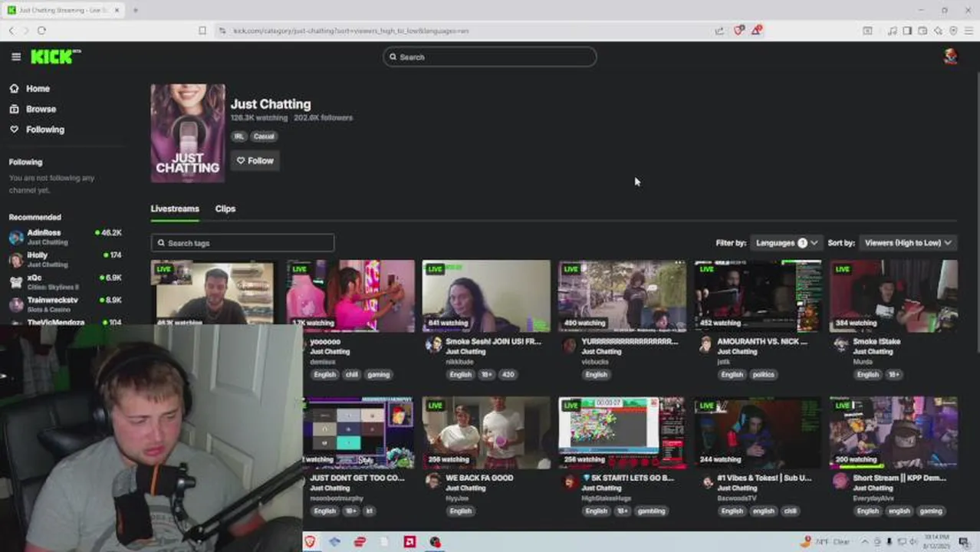The height and width of the screenshot is (552, 980).
Task: Open AdinRoss recommended channel avatar
Action: (x=16, y=237)
